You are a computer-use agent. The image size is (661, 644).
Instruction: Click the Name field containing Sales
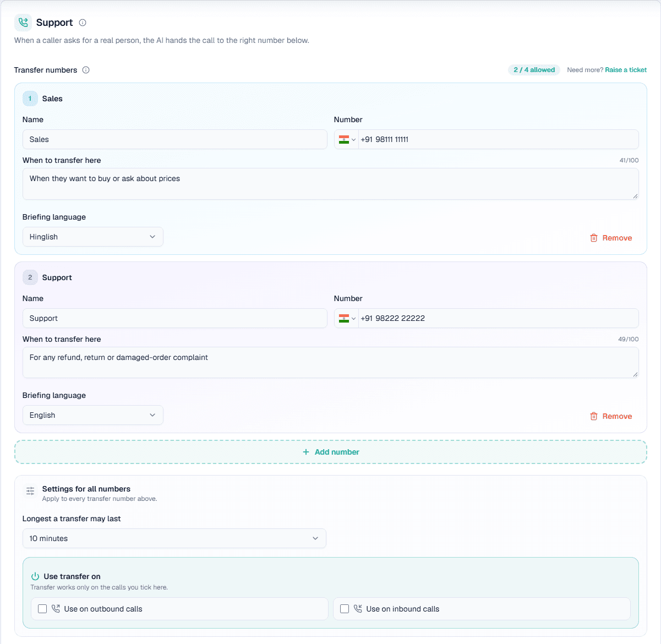pyautogui.click(x=175, y=139)
